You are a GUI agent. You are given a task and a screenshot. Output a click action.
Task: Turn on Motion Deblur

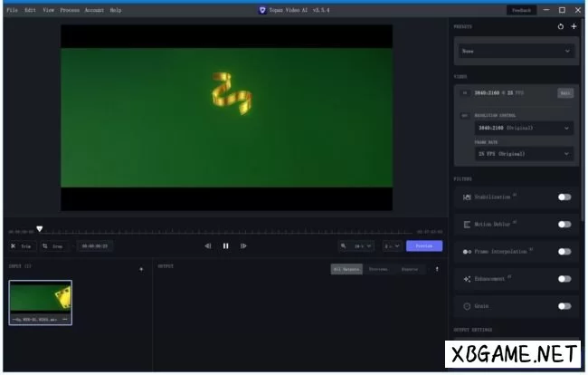pyautogui.click(x=564, y=224)
